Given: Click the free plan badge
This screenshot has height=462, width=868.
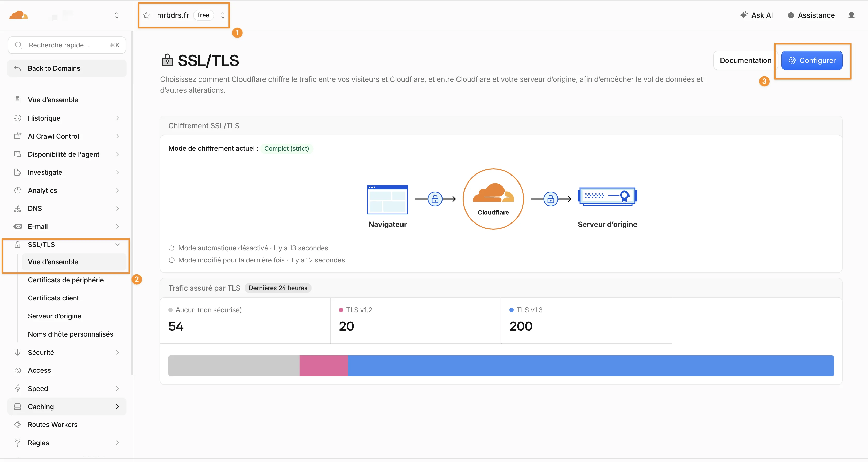Looking at the screenshot, I should click(204, 15).
